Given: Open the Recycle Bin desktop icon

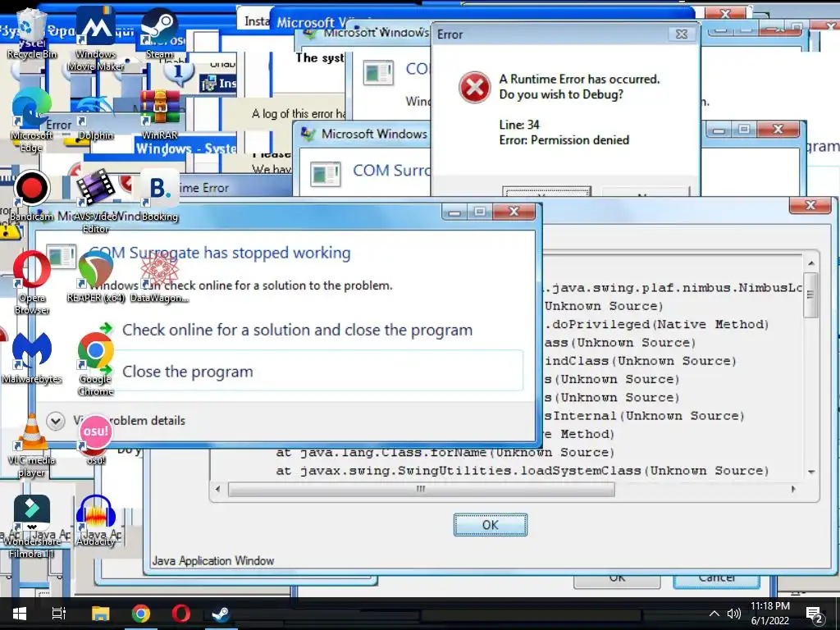Looking at the screenshot, I should click(x=32, y=32).
